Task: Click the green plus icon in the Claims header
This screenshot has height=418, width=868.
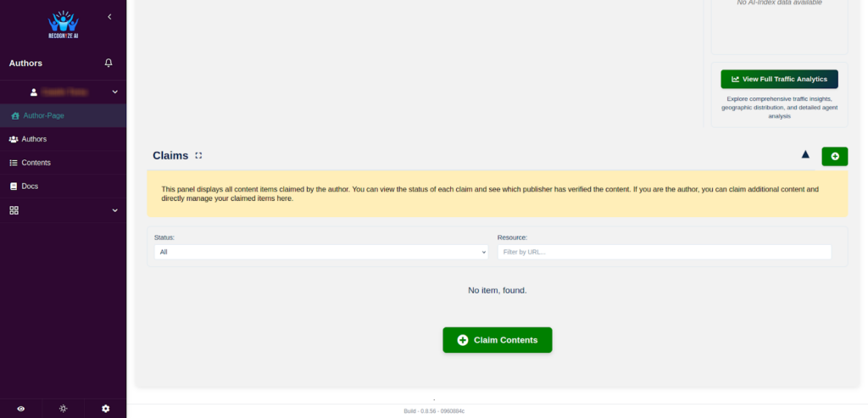Action: point(835,156)
